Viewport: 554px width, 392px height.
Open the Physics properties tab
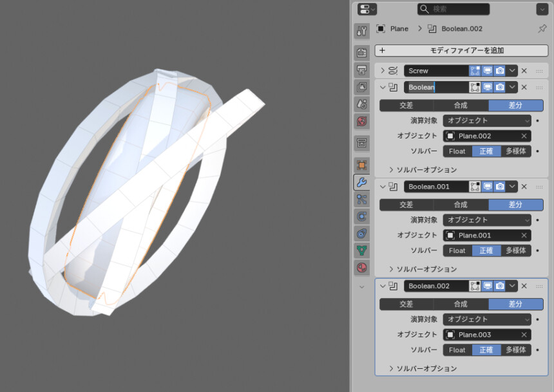[361, 216]
